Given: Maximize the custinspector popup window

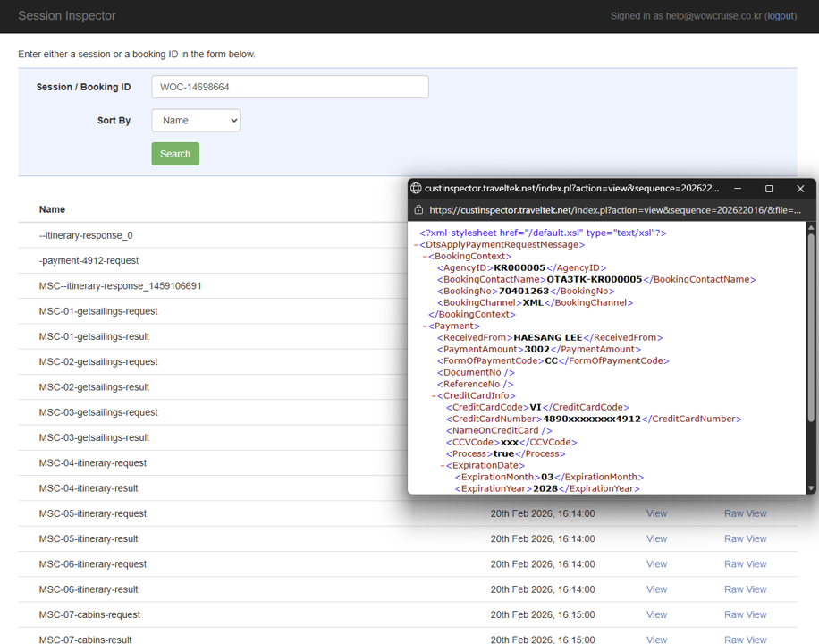Looking at the screenshot, I should click(769, 189).
